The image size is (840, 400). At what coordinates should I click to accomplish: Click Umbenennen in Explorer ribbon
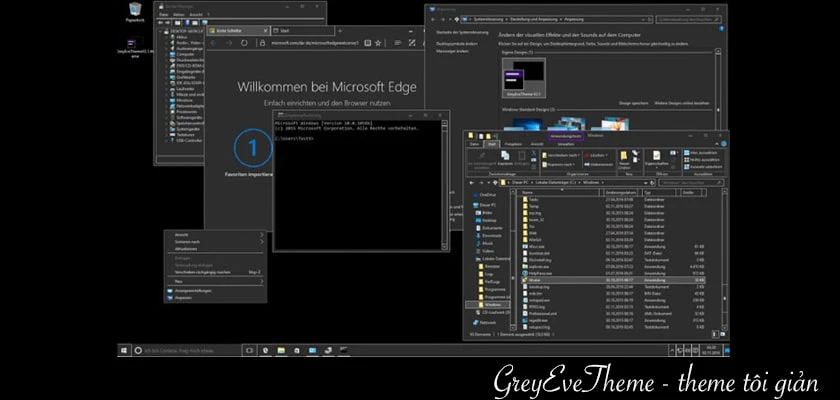tap(598, 164)
